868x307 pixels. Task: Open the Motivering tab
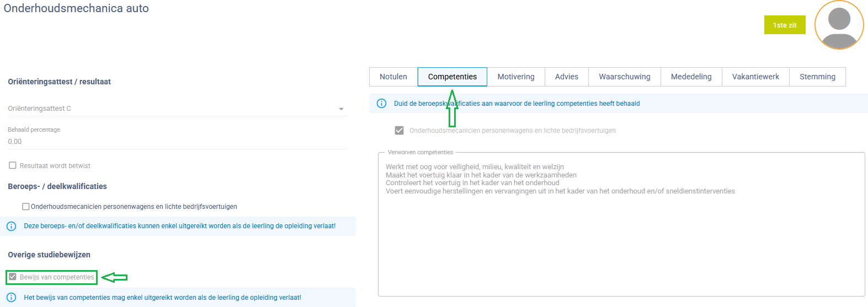pos(515,77)
